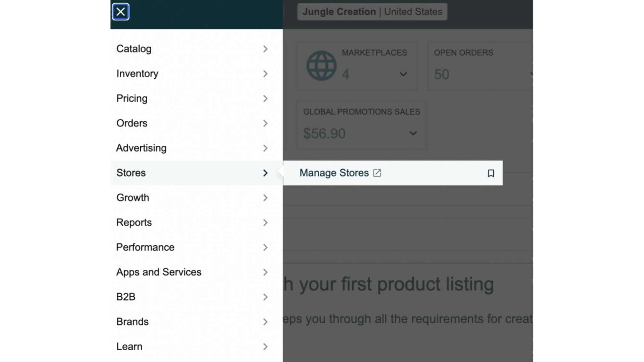Click the Inventory chevron arrow
Screen dimensions: 644x362
(265, 74)
